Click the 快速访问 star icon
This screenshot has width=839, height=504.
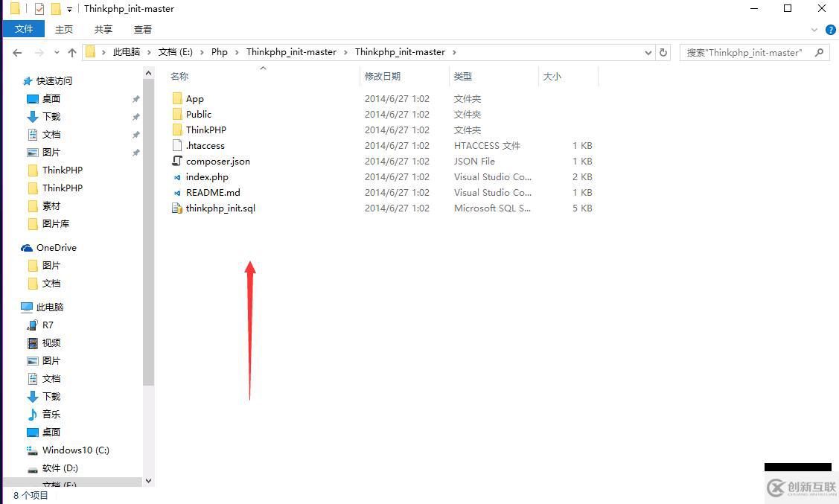(x=28, y=81)
